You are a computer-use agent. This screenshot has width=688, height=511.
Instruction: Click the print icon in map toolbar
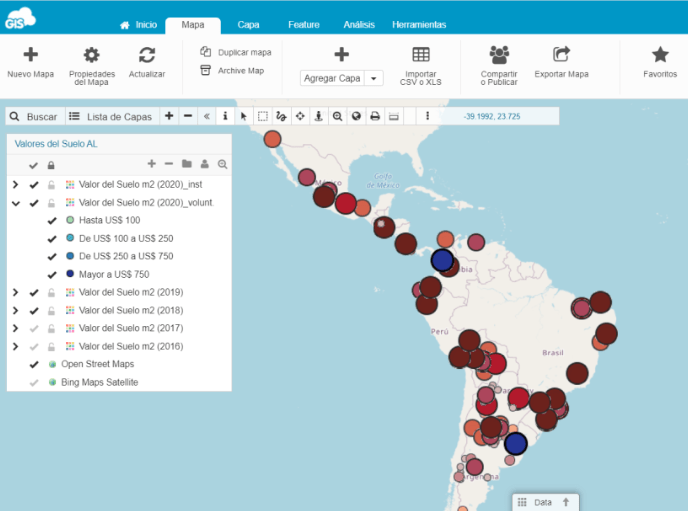coord(375,116)
